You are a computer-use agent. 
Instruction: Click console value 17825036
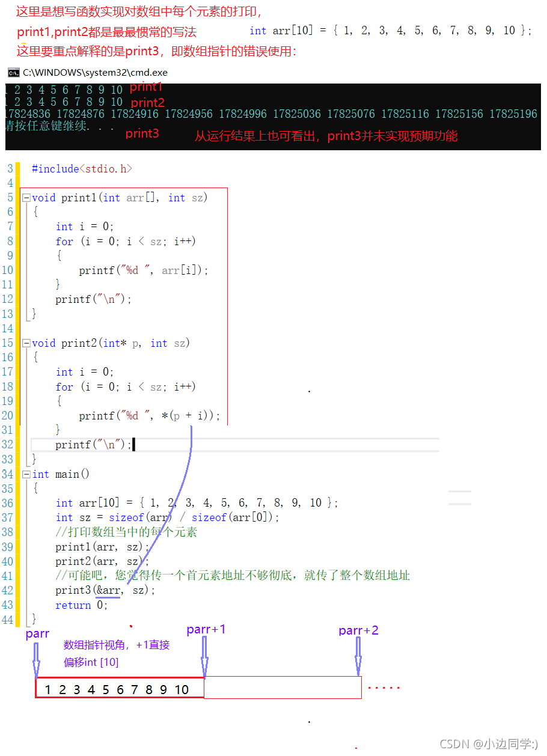click(297, 114)
